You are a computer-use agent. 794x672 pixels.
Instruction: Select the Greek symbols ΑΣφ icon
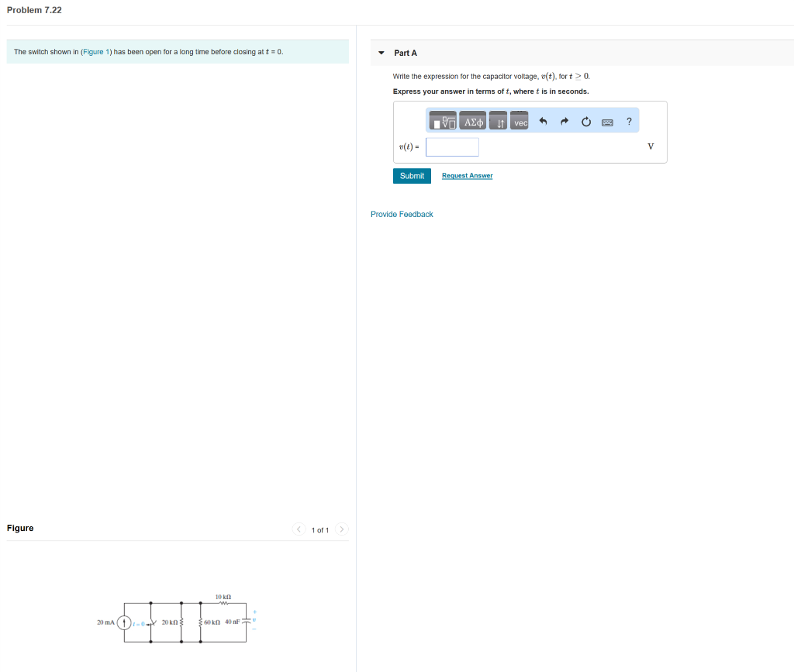tap(474, 120)
